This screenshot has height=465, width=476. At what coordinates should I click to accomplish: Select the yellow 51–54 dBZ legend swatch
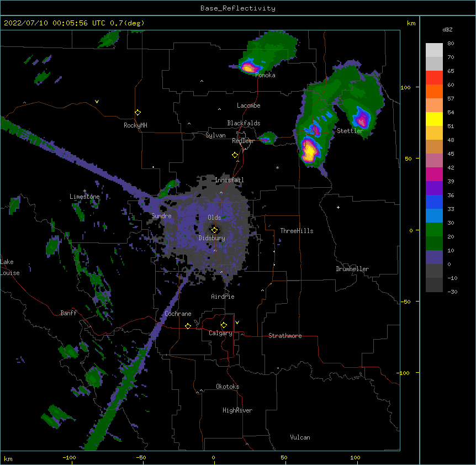(x=434, y=119)
